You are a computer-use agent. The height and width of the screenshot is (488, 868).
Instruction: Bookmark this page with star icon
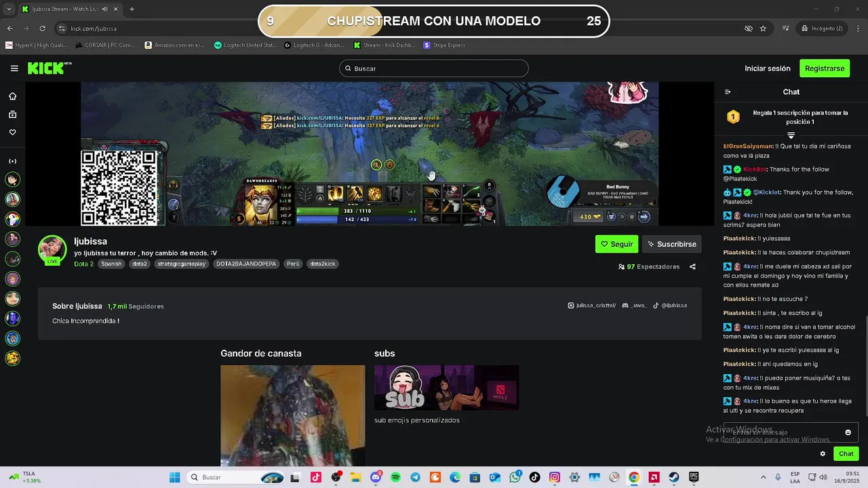763,28
